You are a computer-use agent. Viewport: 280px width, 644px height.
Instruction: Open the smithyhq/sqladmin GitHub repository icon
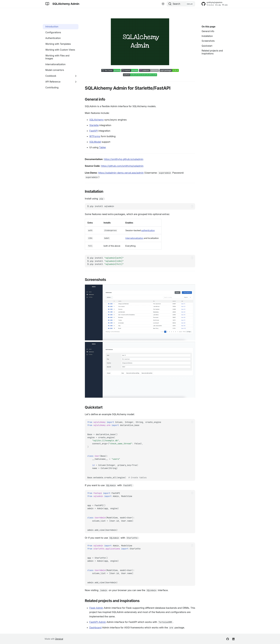pos(203,4)
